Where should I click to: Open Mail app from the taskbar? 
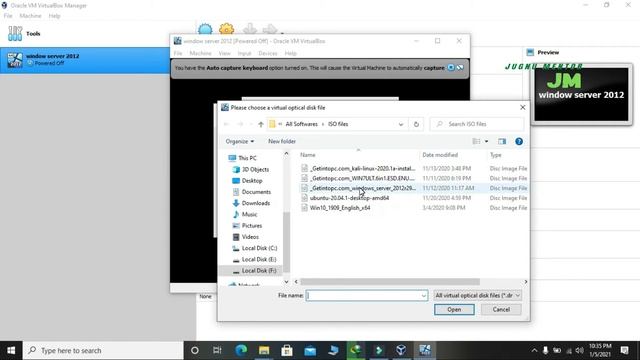point(310,350)
